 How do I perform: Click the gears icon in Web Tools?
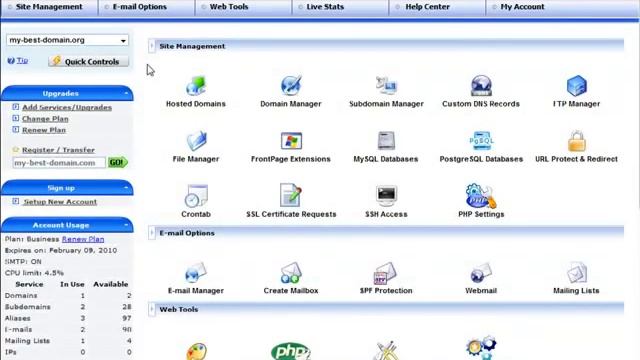pyautogui.click(x=481, y=348)
